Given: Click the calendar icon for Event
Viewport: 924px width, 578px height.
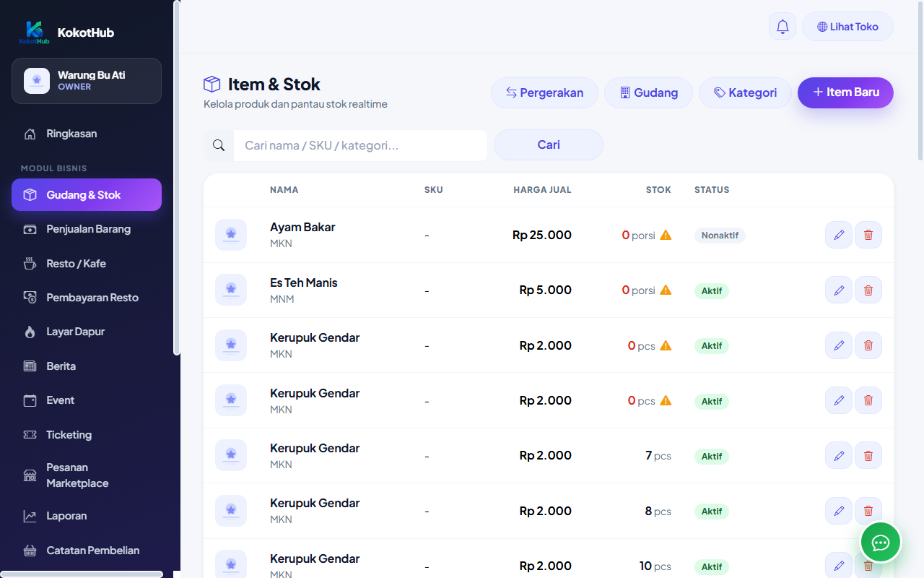Looking at the screenshot, I should coord(30,400).
